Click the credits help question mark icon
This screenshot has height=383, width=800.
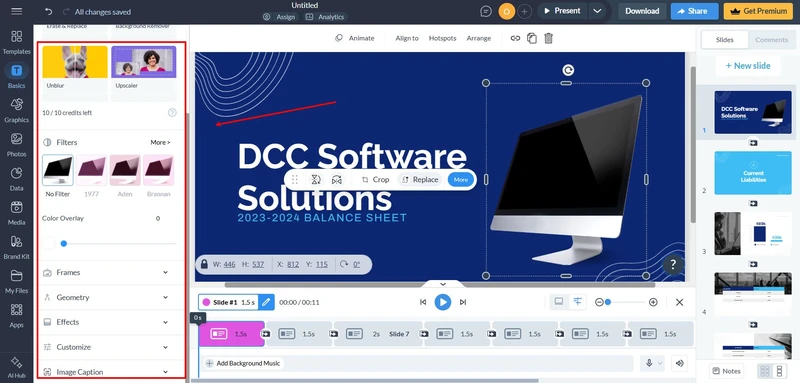tap(172, 113)
